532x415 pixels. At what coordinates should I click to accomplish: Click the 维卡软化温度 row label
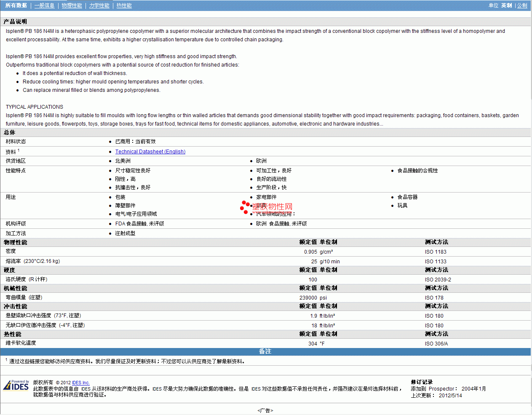point(21,343)
